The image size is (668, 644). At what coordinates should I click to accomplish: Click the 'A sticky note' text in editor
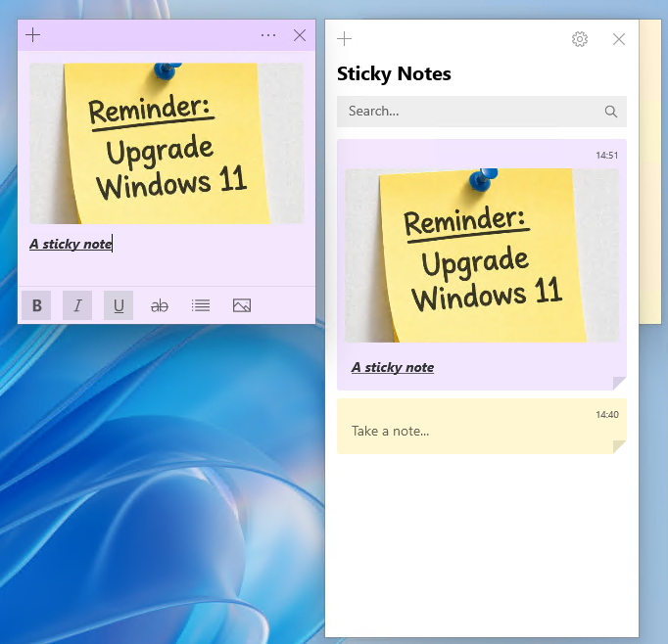[x=71, y=244]
